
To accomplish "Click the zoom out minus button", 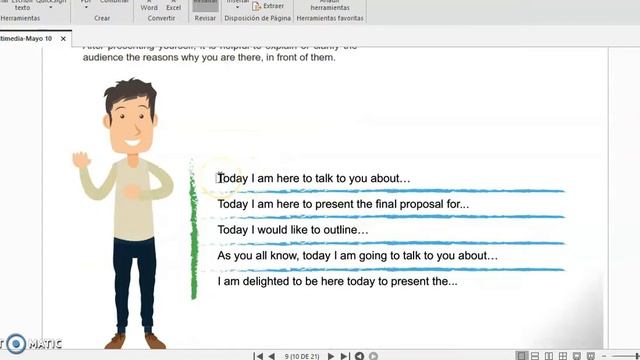I will (604, 356).
